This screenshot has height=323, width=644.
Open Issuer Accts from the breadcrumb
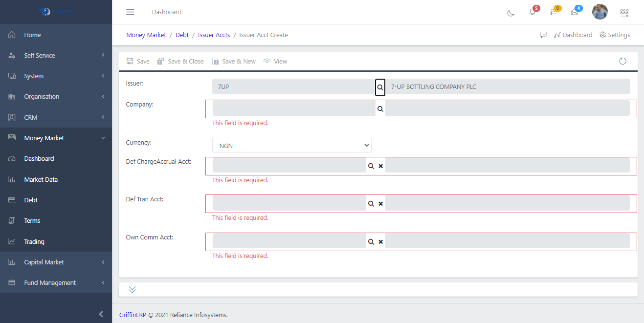(214, 35)
